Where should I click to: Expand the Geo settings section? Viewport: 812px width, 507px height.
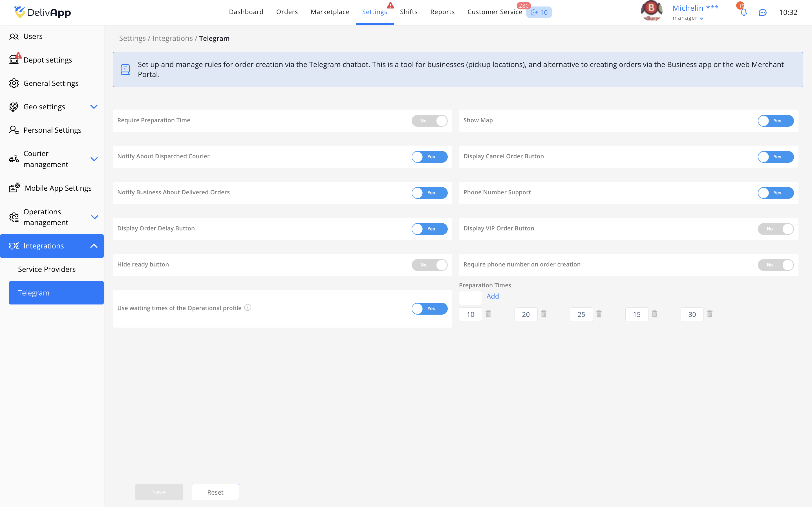click(x=94, y=107)
